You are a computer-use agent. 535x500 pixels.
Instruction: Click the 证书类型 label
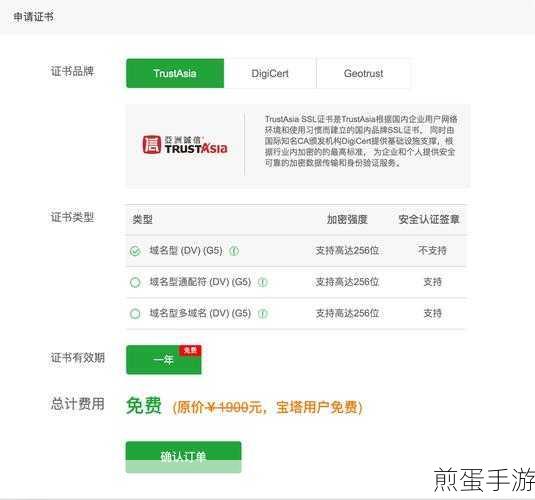tap(72, 217)
